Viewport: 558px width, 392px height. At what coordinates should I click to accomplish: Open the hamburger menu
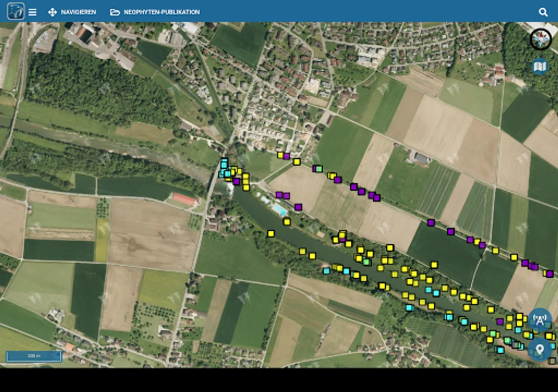point(32,12)
